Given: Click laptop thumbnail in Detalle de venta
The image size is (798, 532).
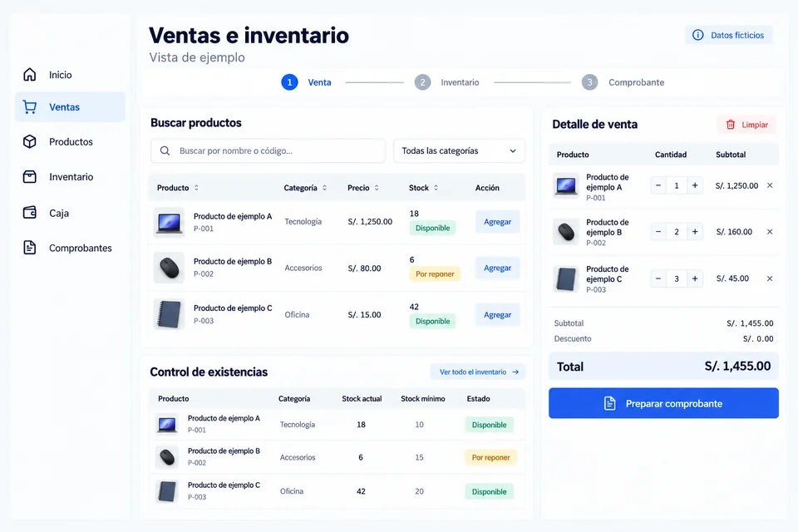Looking at the screenshot, I should tap(566, 186).
